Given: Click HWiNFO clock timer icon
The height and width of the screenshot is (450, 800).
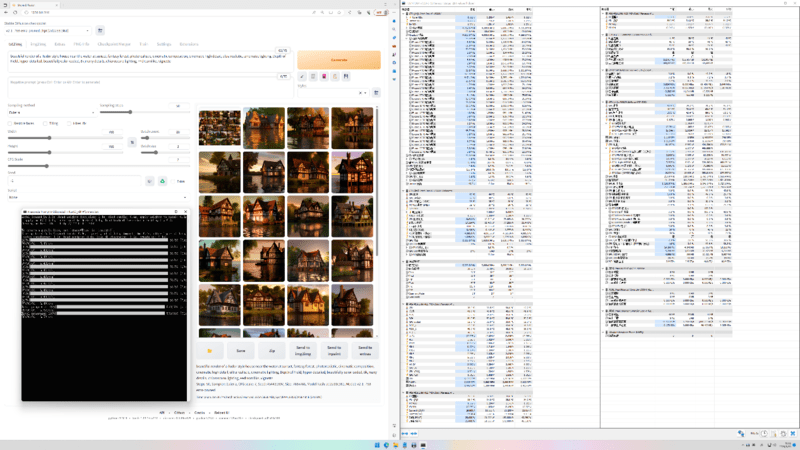Looking at the screenshot, I should point(764,434).
